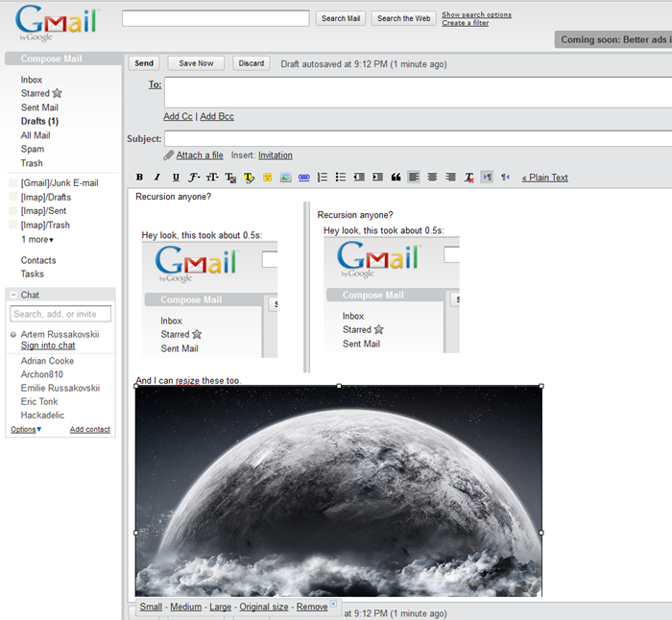Apply blockquote formatting

(x=396, y=178)
